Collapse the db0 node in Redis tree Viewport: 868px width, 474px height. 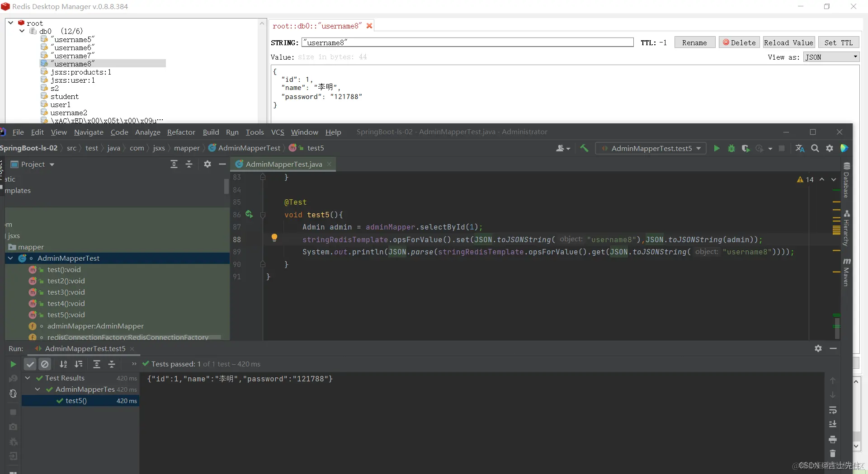pyautogui.click(x=22, y=31)
